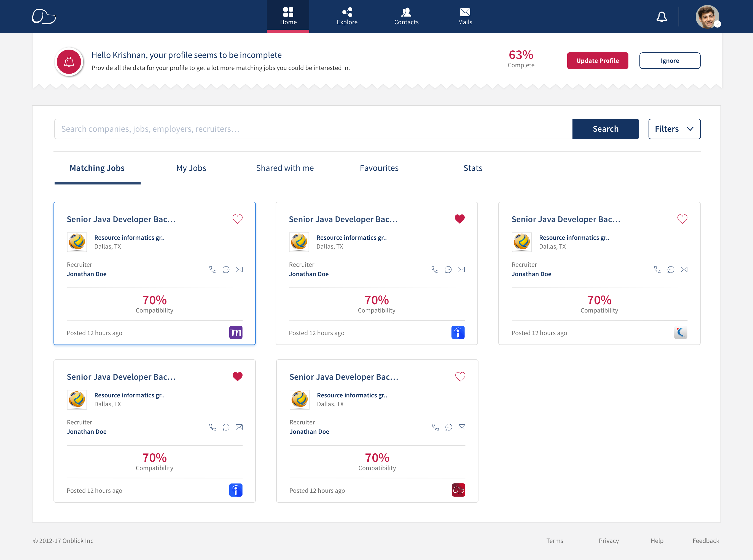Click the Onblick logo in header

click(44, 17)
